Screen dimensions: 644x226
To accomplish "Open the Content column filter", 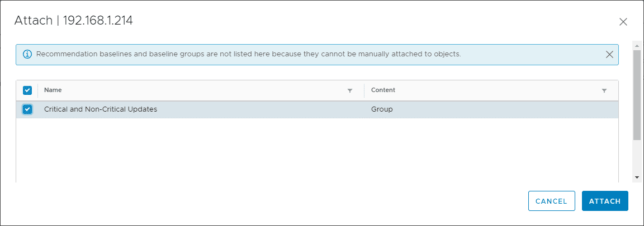I will [604, 90].
